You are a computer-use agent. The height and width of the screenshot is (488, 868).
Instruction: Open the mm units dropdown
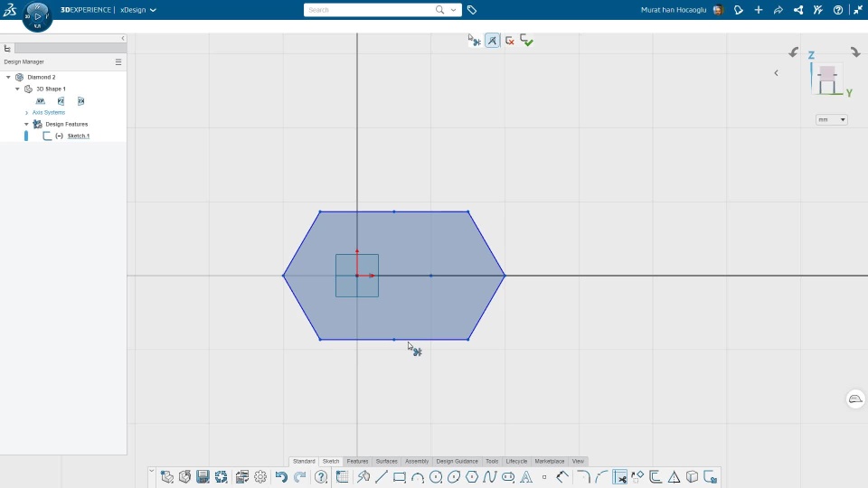(832, 119)
